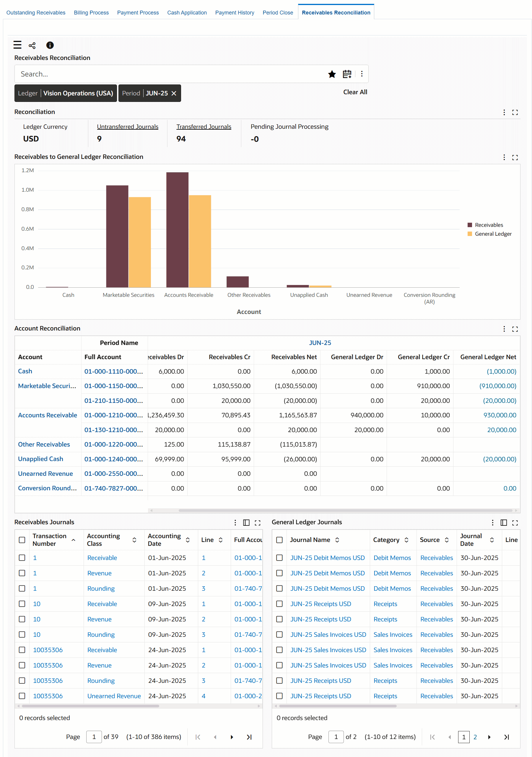Open Reconciliation section options menu

tap(504, 113)
